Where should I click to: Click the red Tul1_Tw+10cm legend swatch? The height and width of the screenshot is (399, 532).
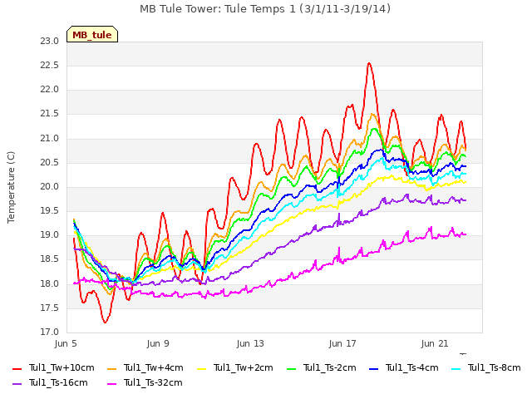coord(17,369)
